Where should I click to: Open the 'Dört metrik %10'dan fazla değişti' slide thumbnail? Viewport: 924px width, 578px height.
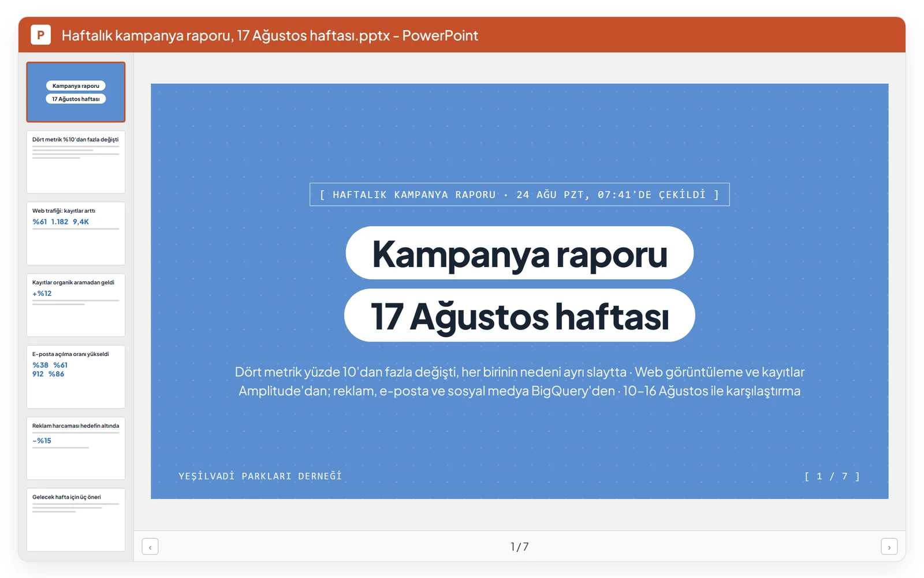pyautogui.click(x=76, y=162)
